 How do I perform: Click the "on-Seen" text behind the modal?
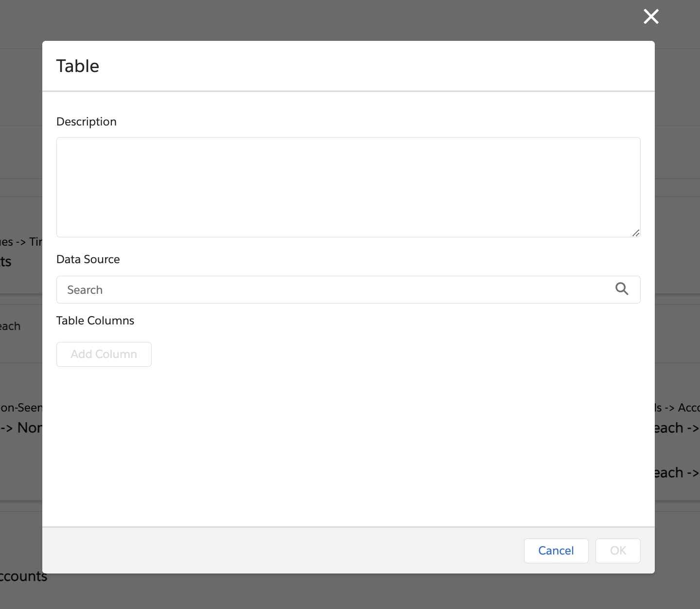coord(21,408)
